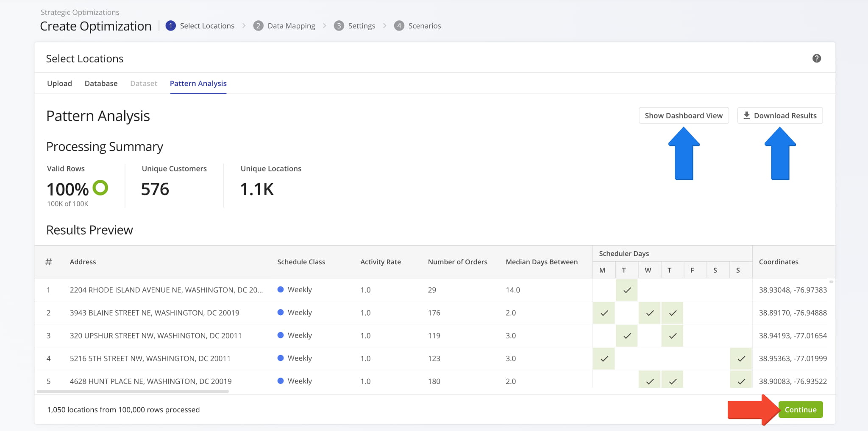Click step 4 Scenarios circle icon
The height and width of the screenshot is (431, 868).
(x=399, y=26)
